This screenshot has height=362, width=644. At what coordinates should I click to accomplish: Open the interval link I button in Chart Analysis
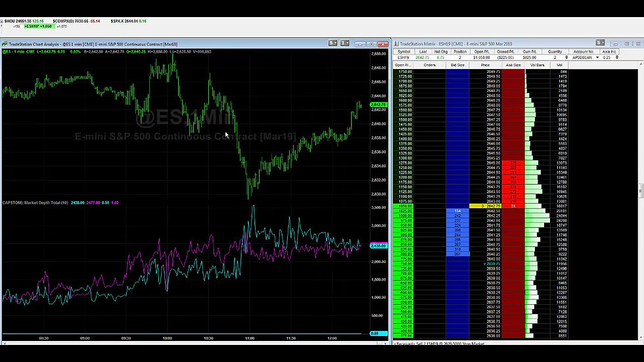344,43
